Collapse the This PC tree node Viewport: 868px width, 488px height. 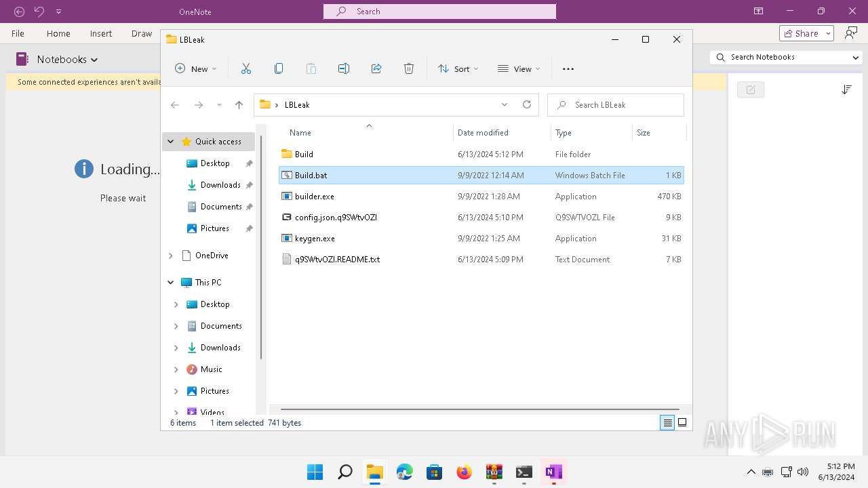click(170, 283)
